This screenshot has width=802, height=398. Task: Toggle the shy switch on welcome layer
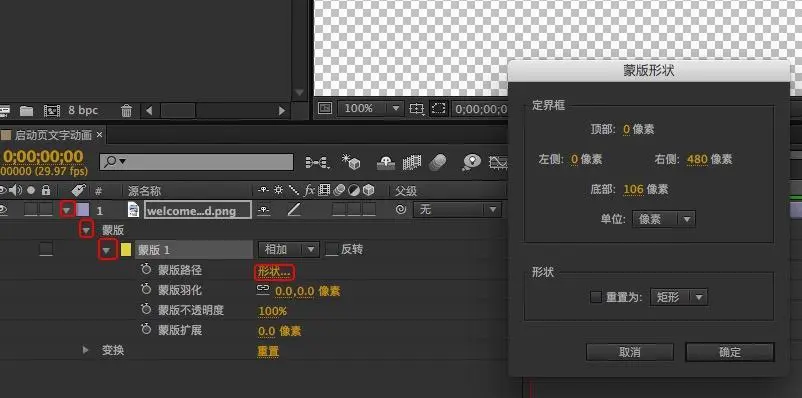coord(263,210)
